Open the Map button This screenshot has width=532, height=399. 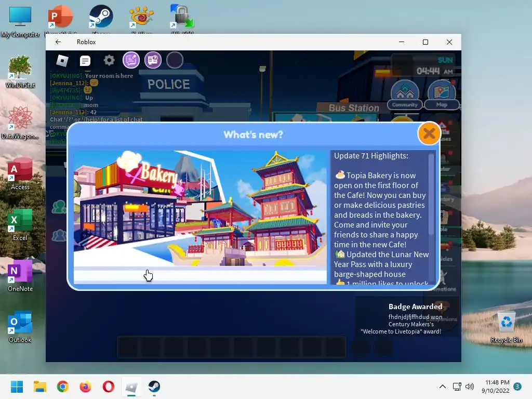click(442, 95)
